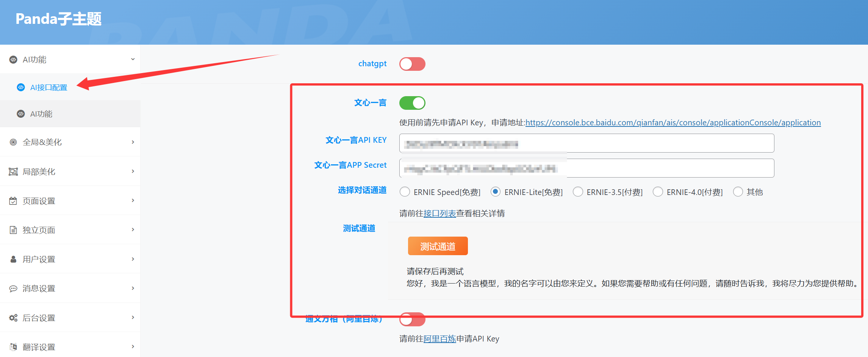Viewport: 868px width, 357px height.
Task: Click the AI接口配置 submenu icon
Action: click(21, 87)
